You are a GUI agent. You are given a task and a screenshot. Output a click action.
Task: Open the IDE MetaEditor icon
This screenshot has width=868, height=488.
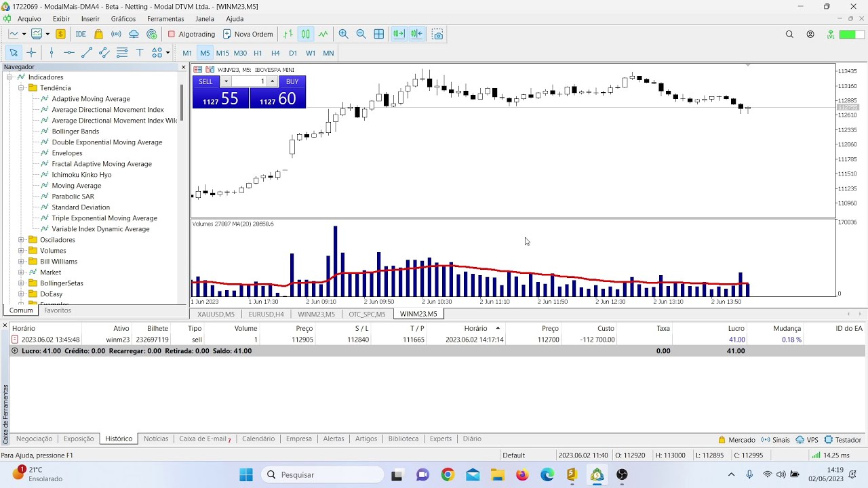(x=81, y=34)
